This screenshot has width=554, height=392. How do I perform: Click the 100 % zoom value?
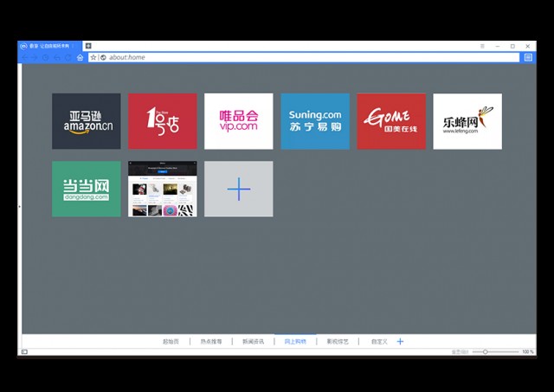528,351
